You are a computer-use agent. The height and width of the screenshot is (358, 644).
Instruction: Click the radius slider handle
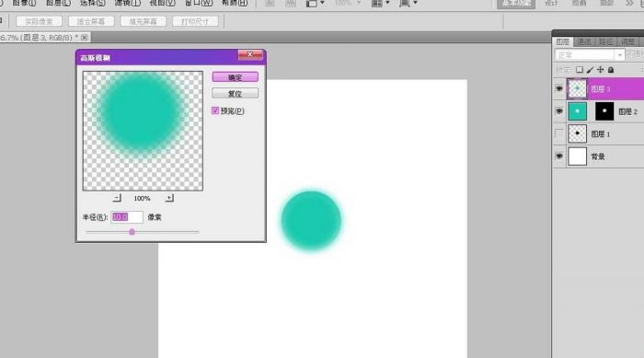[132, 232]
